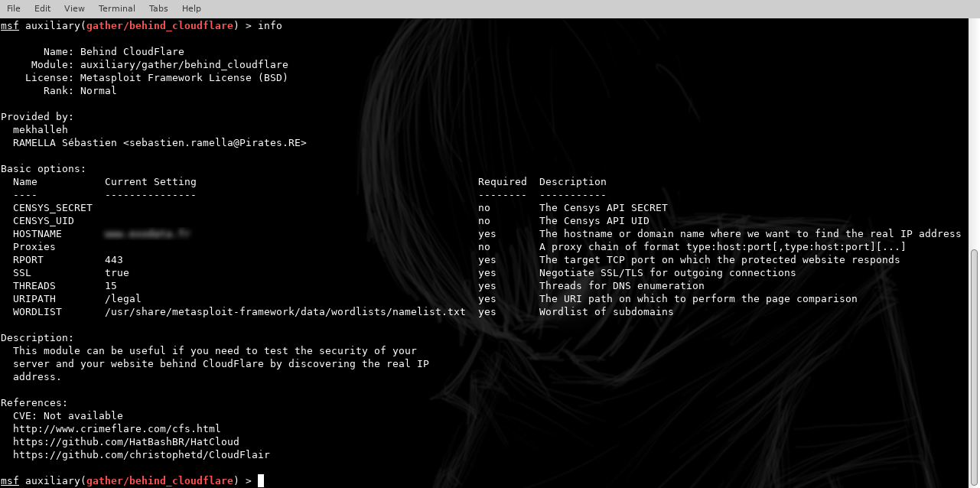Click the THREADS value 15
The image size is (980, 488).
coord(111,286)
